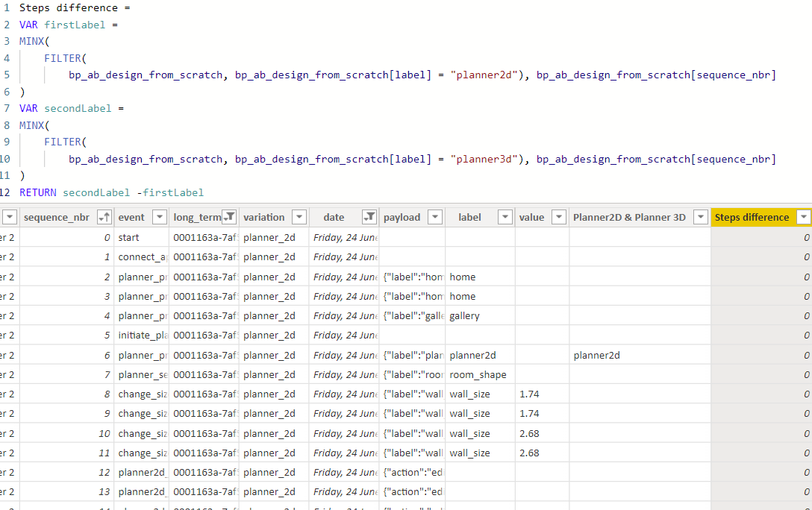This screenshot has height=510, width=812.
Task: Click the secondLabel variable declaration on line 7
Action: 78,108
